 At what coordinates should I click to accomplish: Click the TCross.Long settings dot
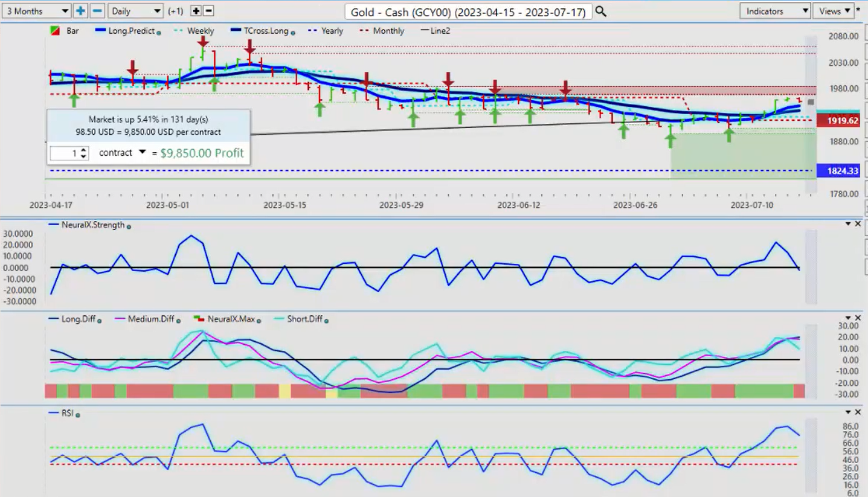click(x=293, y=32)
